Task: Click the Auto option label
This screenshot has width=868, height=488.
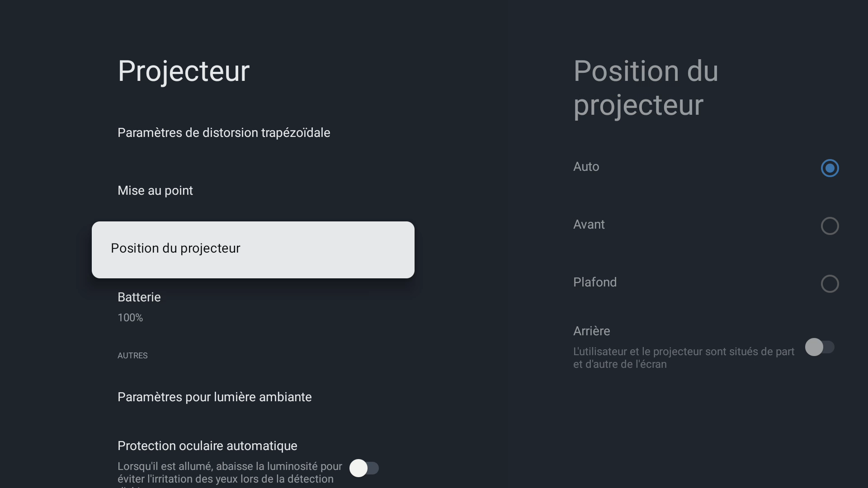Action: pyautogui.click(x=586, y=167)
